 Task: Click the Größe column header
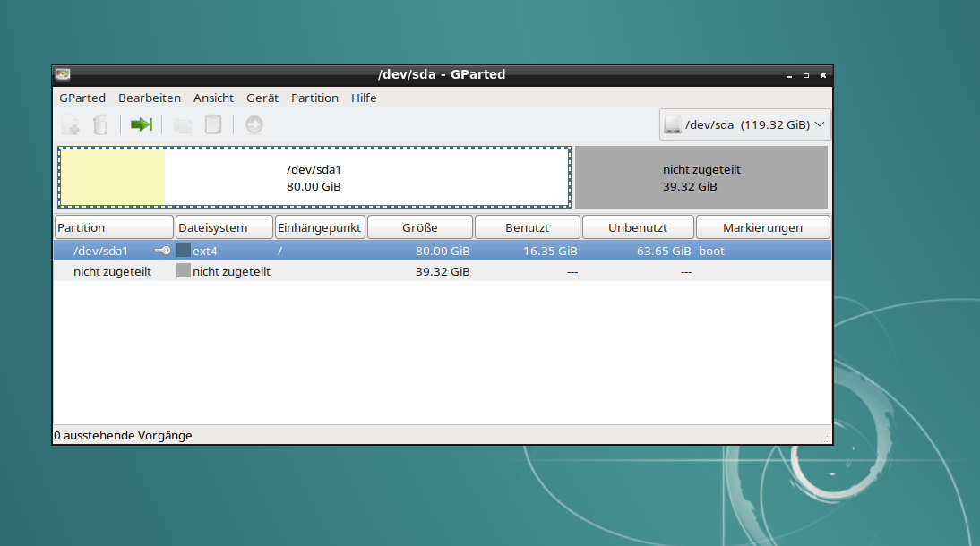(420, 227)
